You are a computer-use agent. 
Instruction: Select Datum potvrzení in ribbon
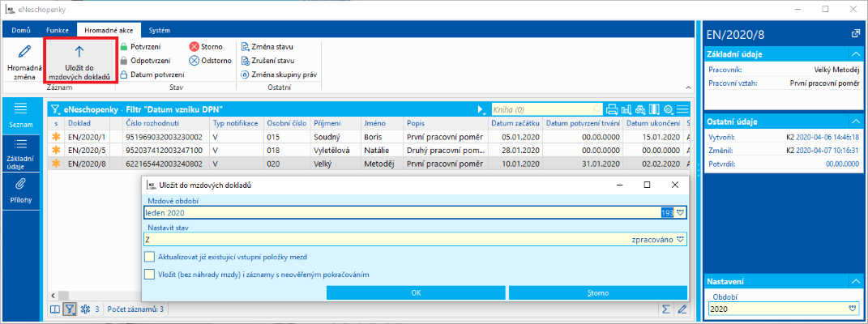[152, 74]
